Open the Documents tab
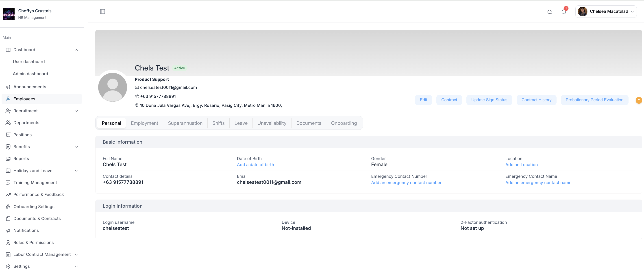This screenshot has height=277, width=644. [309, 123]
